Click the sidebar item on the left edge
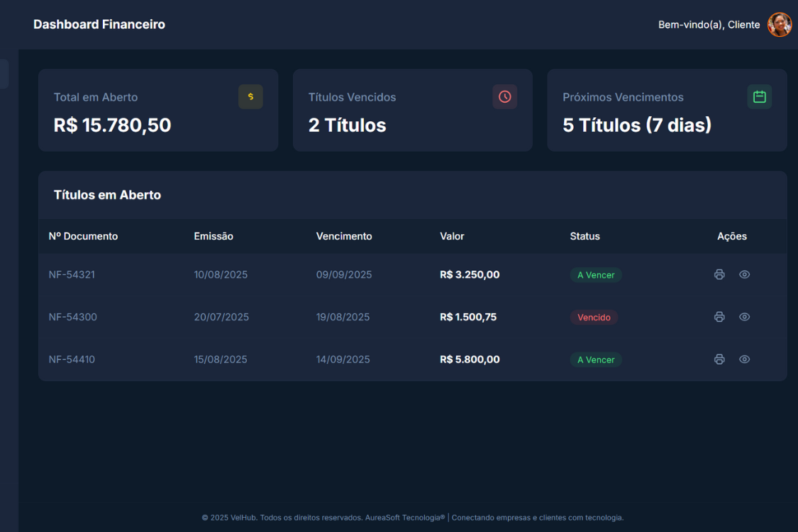This screenshot has width=798, height=532. pyautogui.click(x=3, y=73)
